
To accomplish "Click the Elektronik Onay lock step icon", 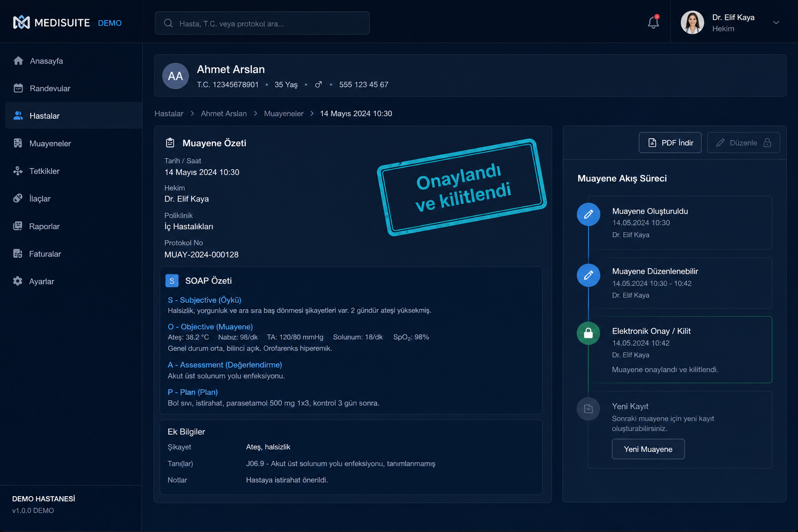I will point(589,333).
